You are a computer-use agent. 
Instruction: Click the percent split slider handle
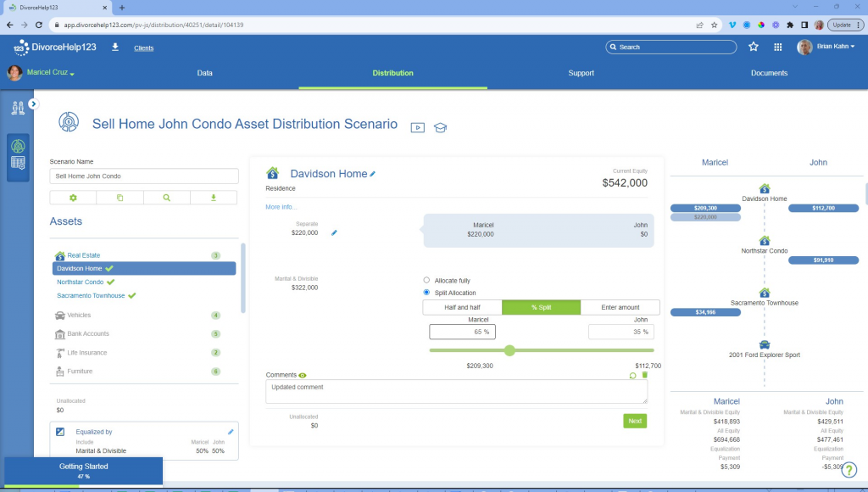(509, 350)
